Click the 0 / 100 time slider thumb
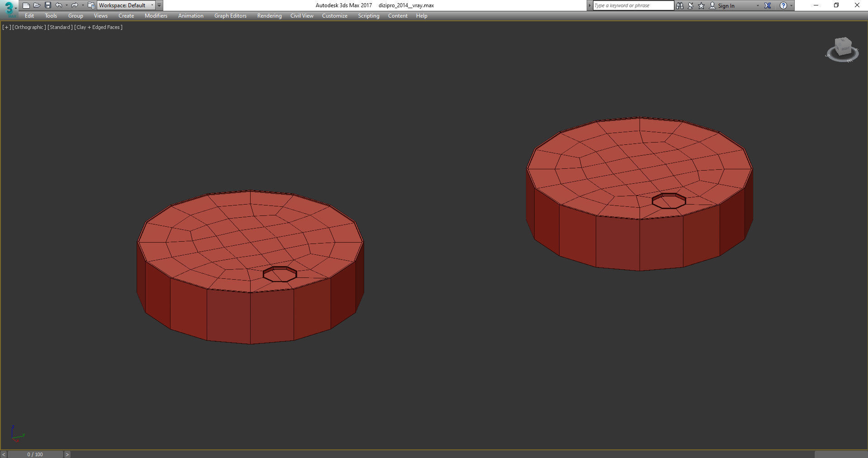 [35, 454]
